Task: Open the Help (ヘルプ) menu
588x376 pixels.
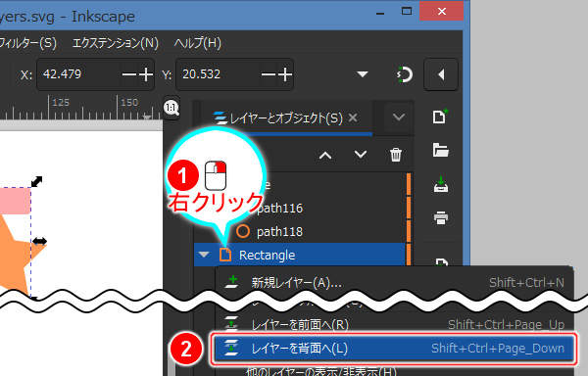Action: click(x=198, y=43)
